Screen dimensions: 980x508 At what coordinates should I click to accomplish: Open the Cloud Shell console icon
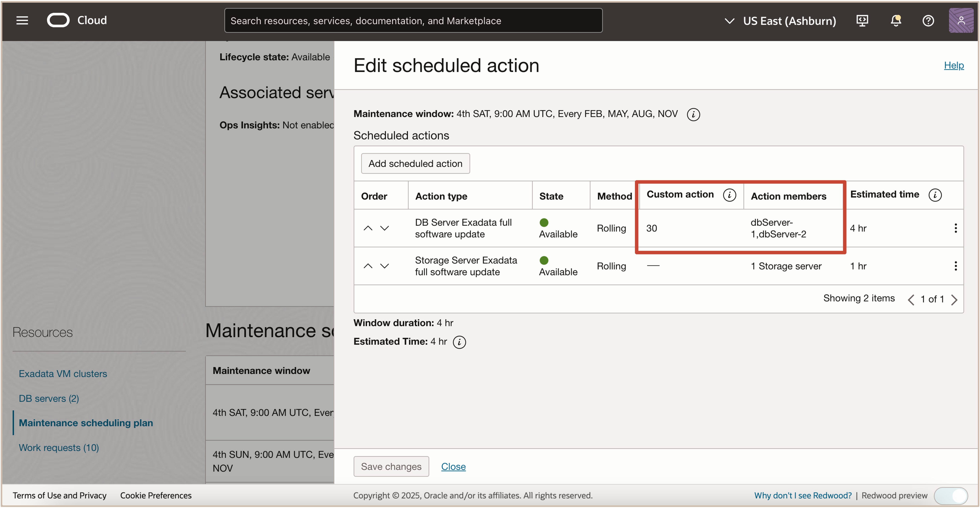point(862,21)
